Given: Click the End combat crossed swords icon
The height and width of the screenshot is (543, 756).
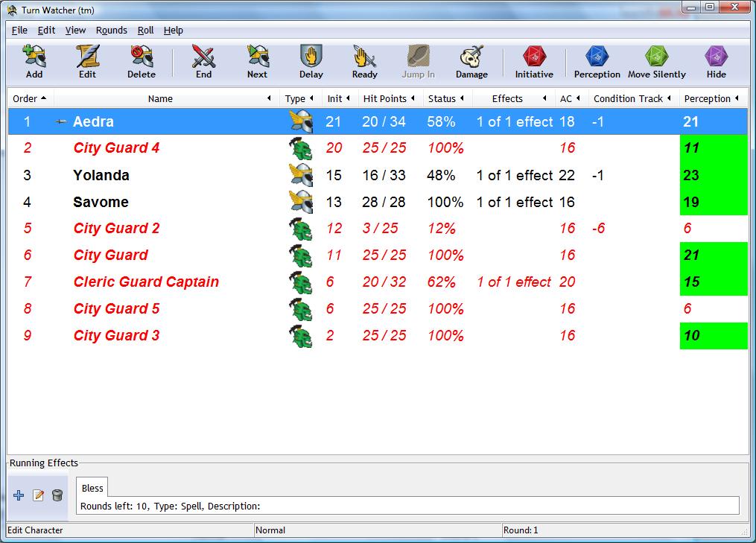Looking at the screenshot, I should tap(203, 57).
